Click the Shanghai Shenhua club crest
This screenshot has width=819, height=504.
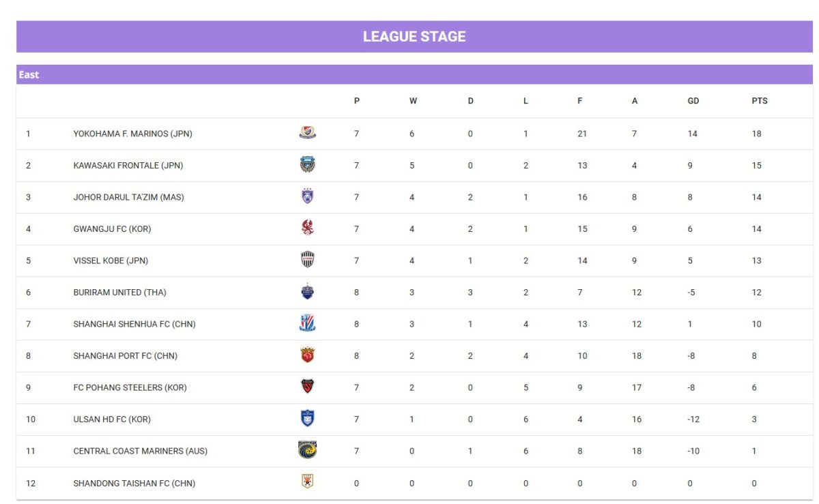point(307,323)
